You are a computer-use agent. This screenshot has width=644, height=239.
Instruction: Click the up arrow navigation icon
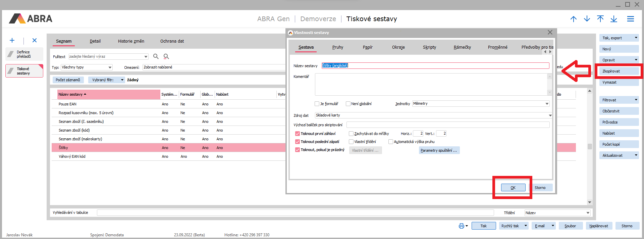coord(573,19)
